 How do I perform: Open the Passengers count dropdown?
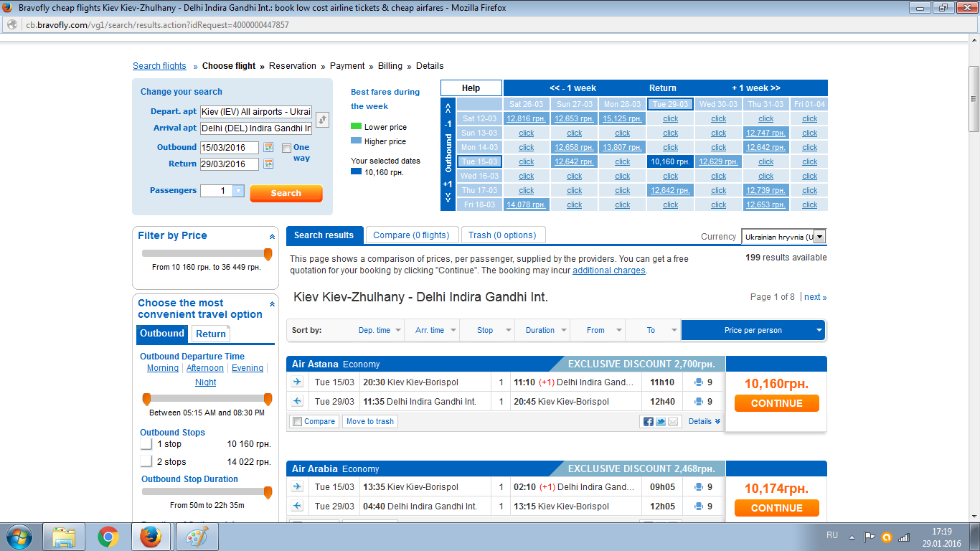point(238,191)
